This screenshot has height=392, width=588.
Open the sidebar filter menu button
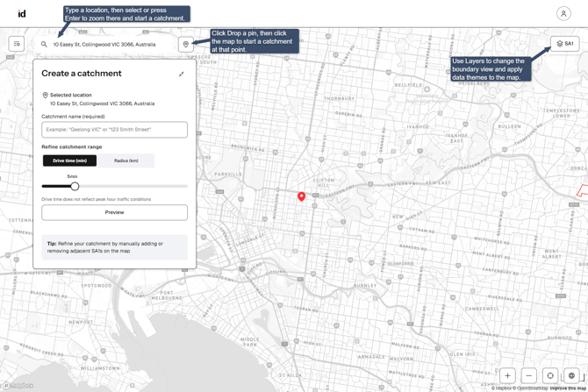tap(17, 44)
